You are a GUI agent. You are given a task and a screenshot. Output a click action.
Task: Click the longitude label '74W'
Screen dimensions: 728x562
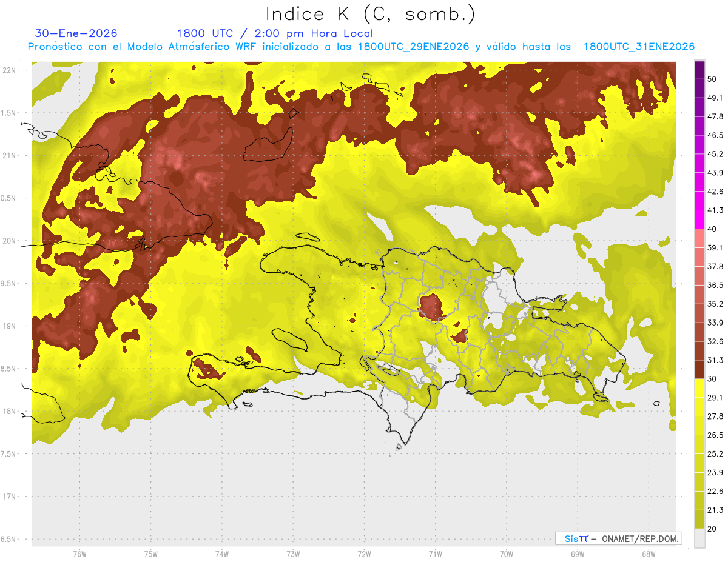(x=221, y=554)
